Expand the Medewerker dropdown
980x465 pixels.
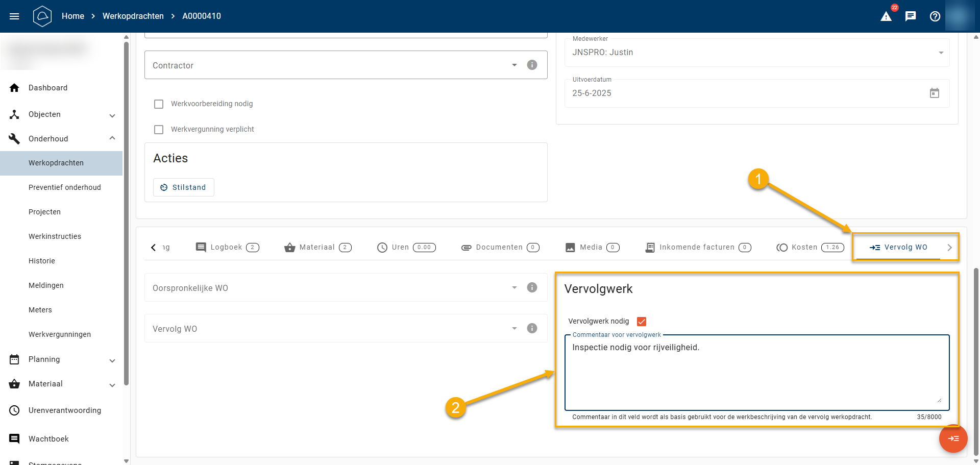[941, 53]
